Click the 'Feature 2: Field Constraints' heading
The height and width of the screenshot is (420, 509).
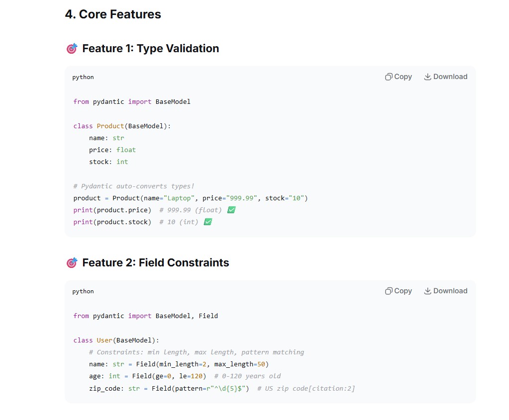coord(156,262)
